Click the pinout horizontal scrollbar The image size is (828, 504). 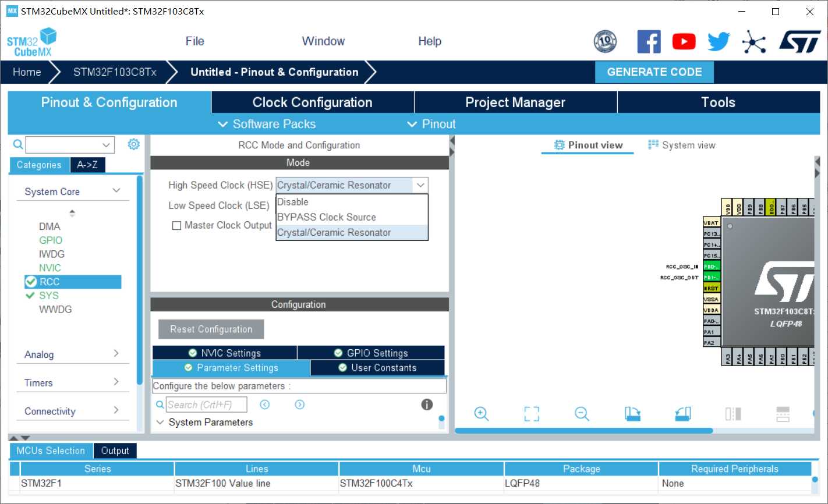tap(583, 431)
